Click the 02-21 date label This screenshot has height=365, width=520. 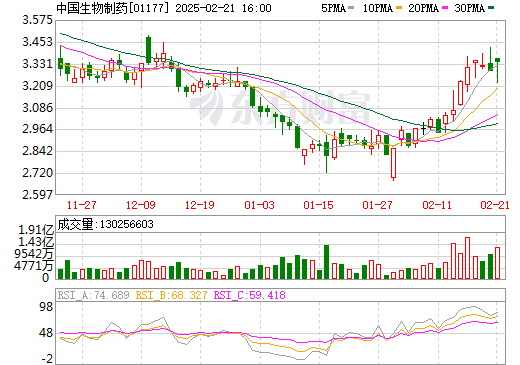(495, 205)
